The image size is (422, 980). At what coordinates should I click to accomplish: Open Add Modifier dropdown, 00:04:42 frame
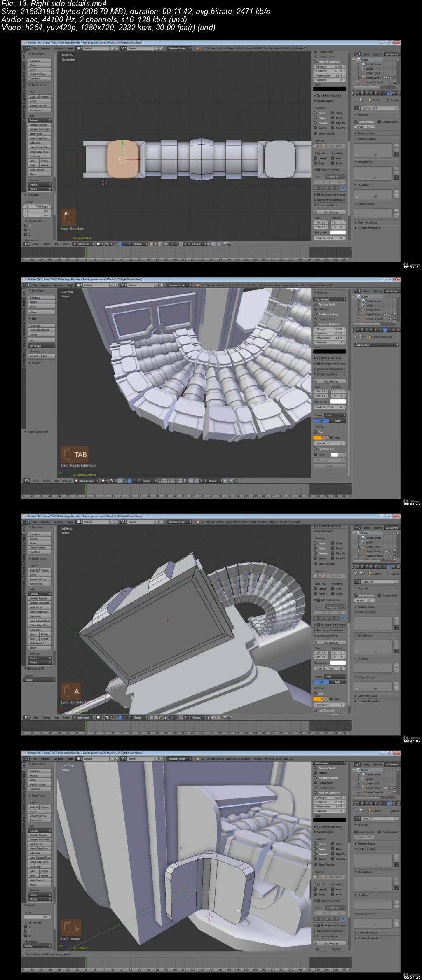[376, 345]
